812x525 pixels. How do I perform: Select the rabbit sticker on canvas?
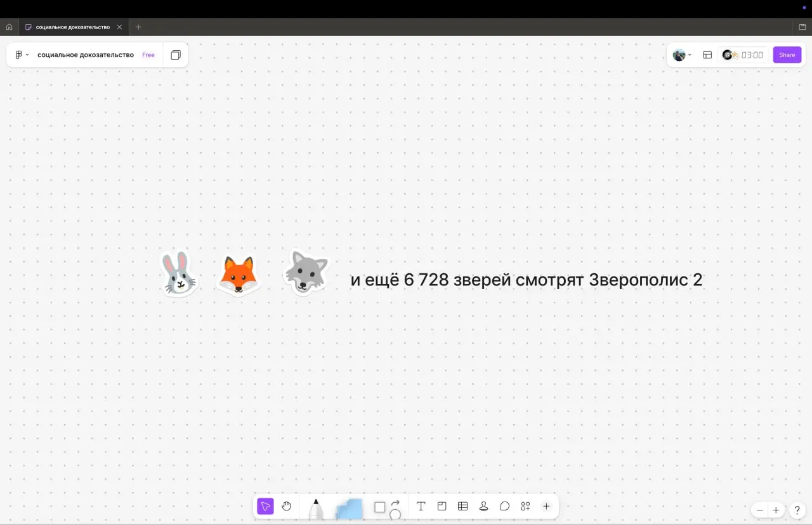[179, 273]
